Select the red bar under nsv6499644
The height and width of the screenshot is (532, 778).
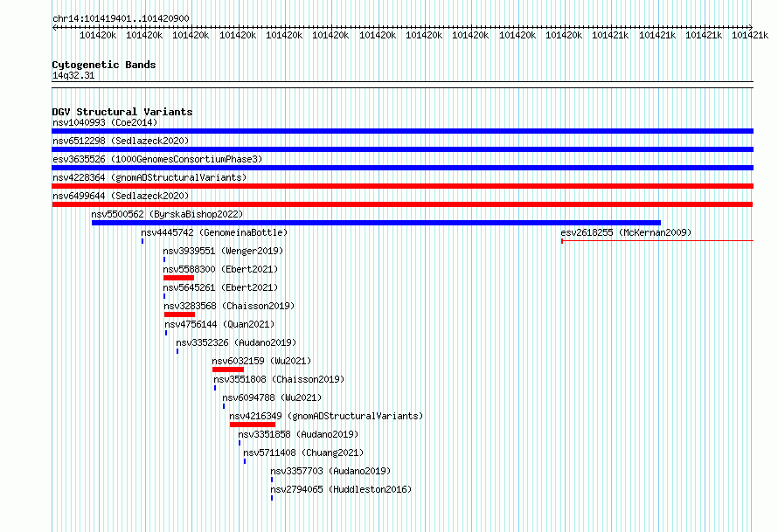(x=402, y=204)
